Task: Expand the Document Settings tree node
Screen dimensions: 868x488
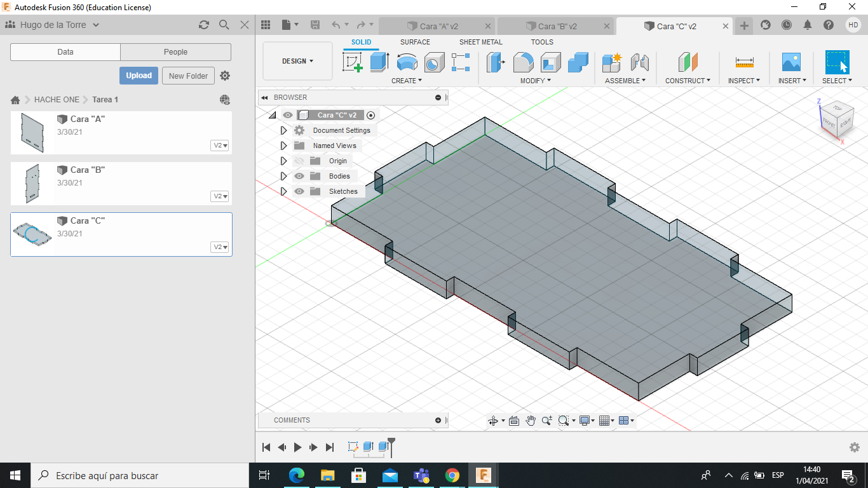Action: (284, 130)
